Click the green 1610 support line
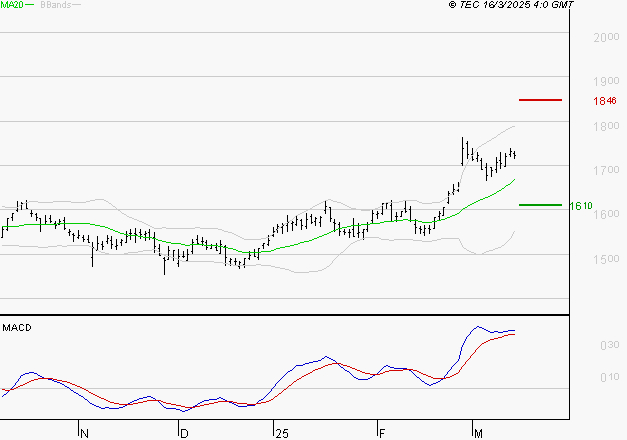This screenshot has width=627, height=440. tap(540, 205)
